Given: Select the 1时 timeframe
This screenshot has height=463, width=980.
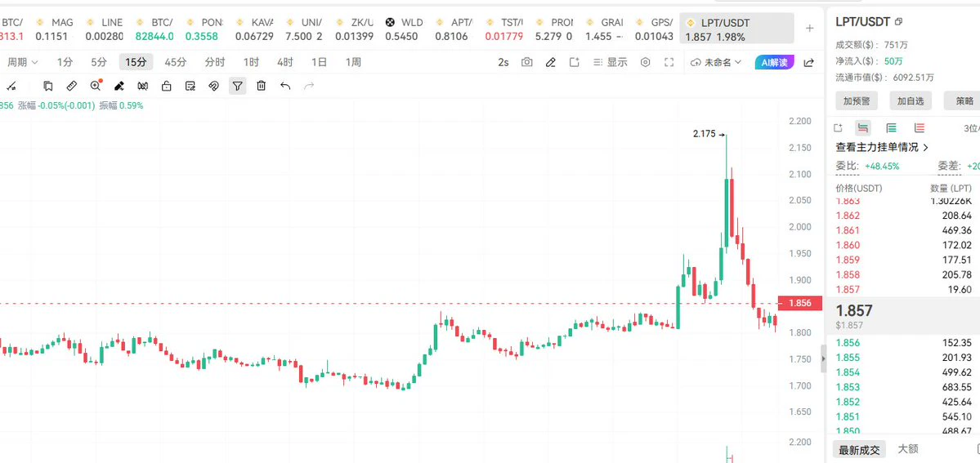Looking at the screenshot, I should tap(251, 63).
